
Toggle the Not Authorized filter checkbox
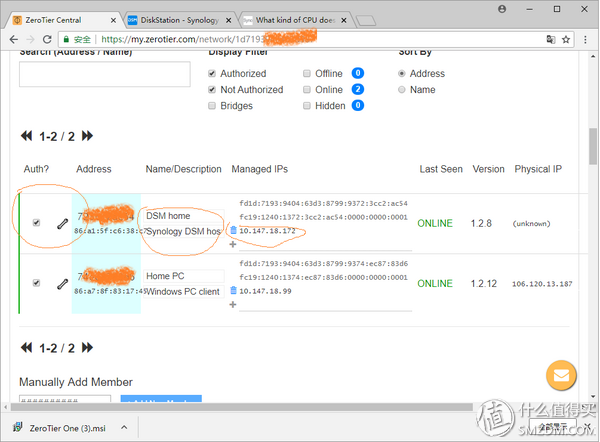click(212, 90)
